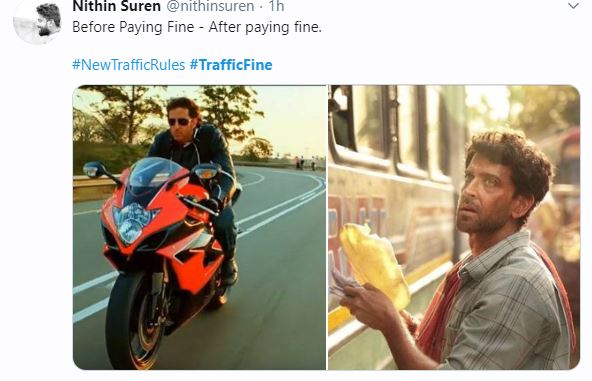Open the left motorcycle photo
Viewport: 592px width, 381px height.
199,227
